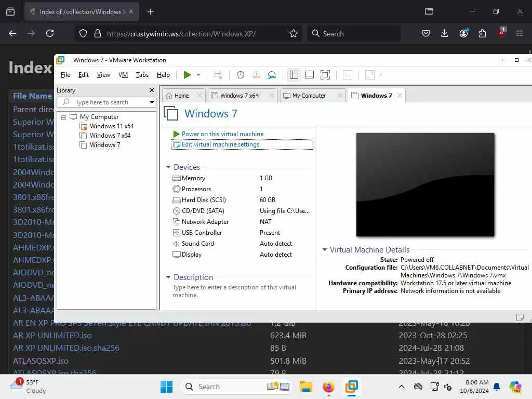
Task: Open the library search filter dropdown
Action: [152, 102]
